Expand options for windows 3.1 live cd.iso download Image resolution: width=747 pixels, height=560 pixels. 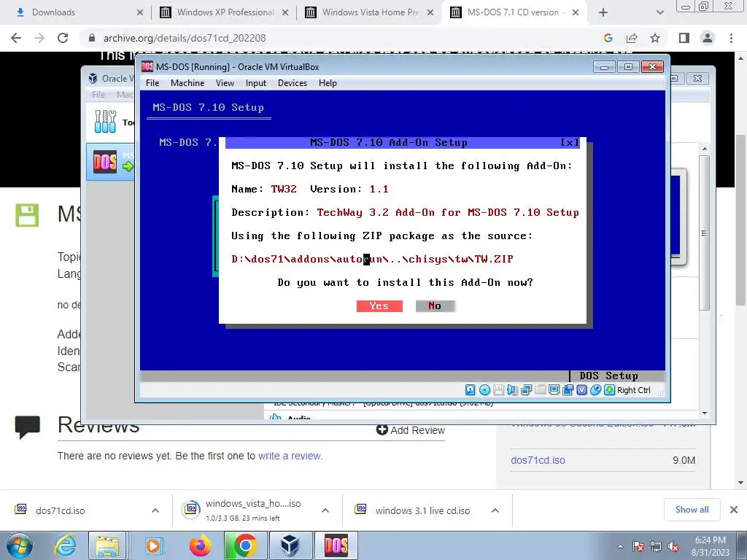(x=495, y=510)
